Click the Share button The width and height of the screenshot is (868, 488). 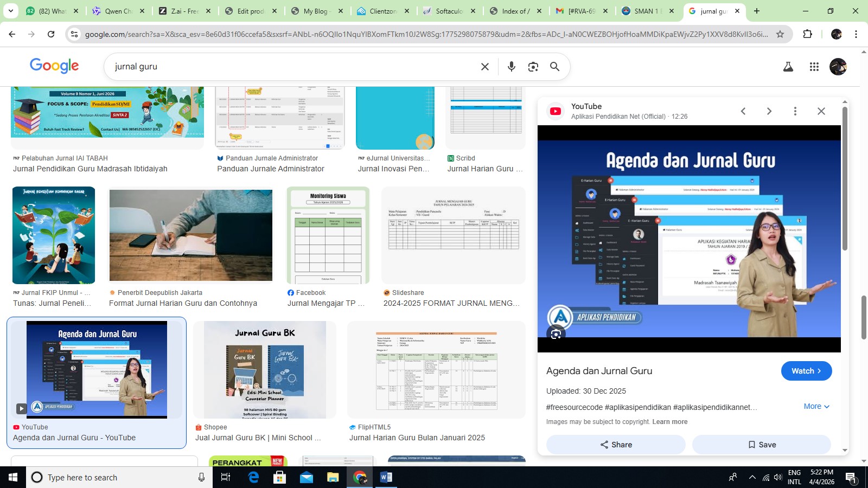[x=616, y=445]
